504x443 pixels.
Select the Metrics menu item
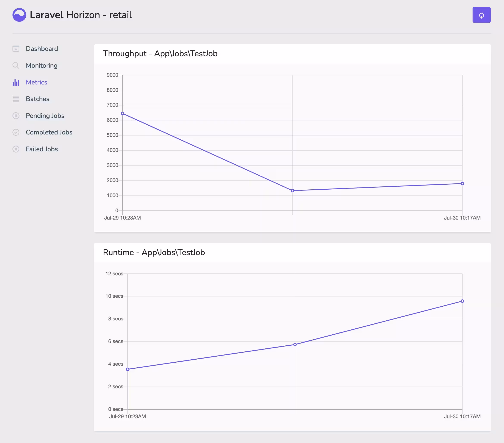36,82
